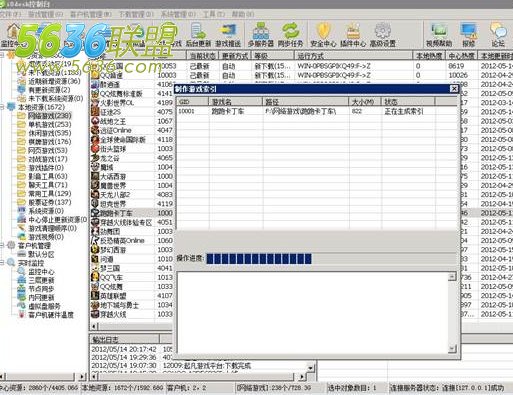
Task: Collapse the 实时监控 tree node
Action: pos(2,263)
